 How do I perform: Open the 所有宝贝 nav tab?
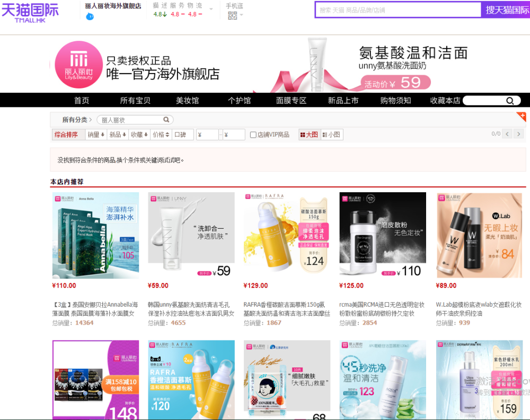pos(135,100)
